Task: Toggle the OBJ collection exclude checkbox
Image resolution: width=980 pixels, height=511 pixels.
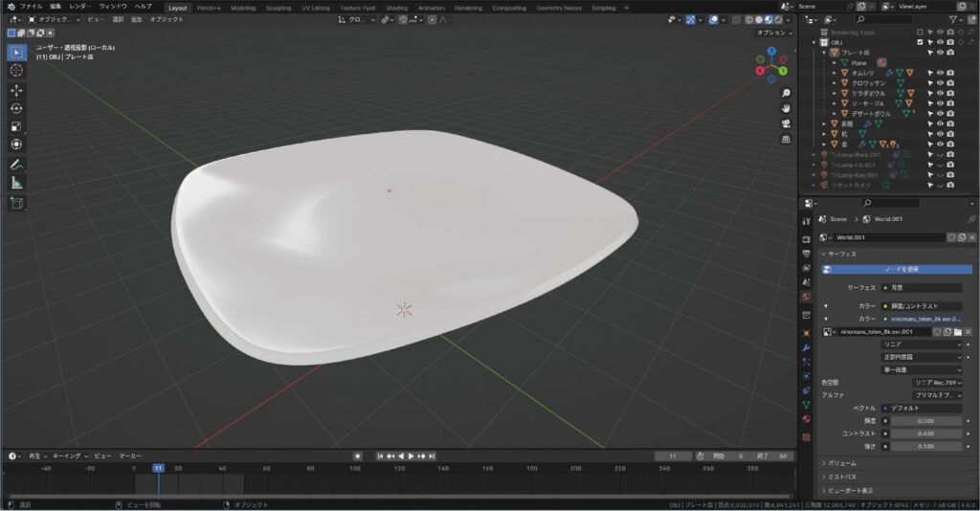Action: (920, 42)
